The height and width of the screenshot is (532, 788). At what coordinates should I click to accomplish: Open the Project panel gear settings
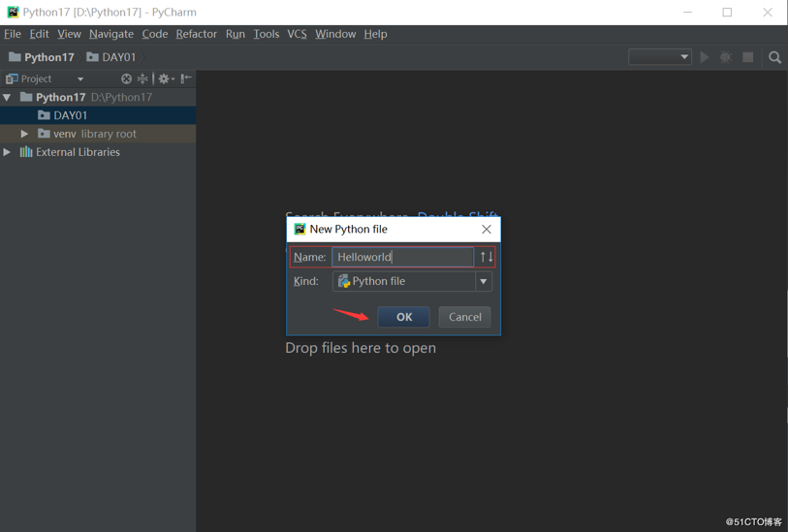point(164,78)
